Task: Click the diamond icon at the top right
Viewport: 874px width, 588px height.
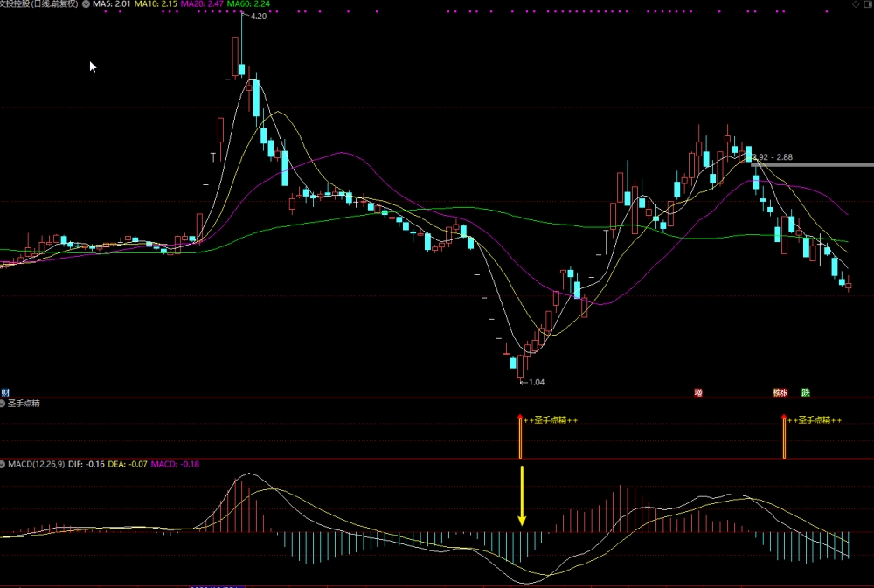Action: [857, 3]
